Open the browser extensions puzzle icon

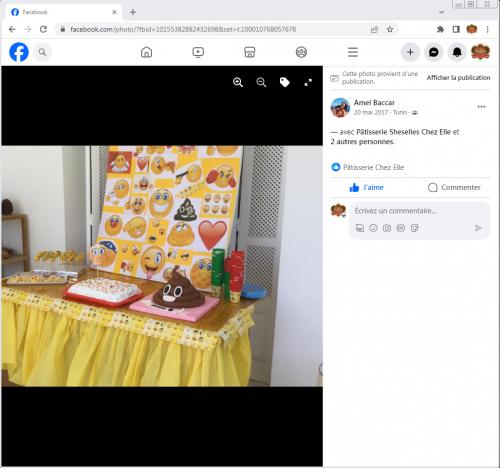tap(440, 29)
